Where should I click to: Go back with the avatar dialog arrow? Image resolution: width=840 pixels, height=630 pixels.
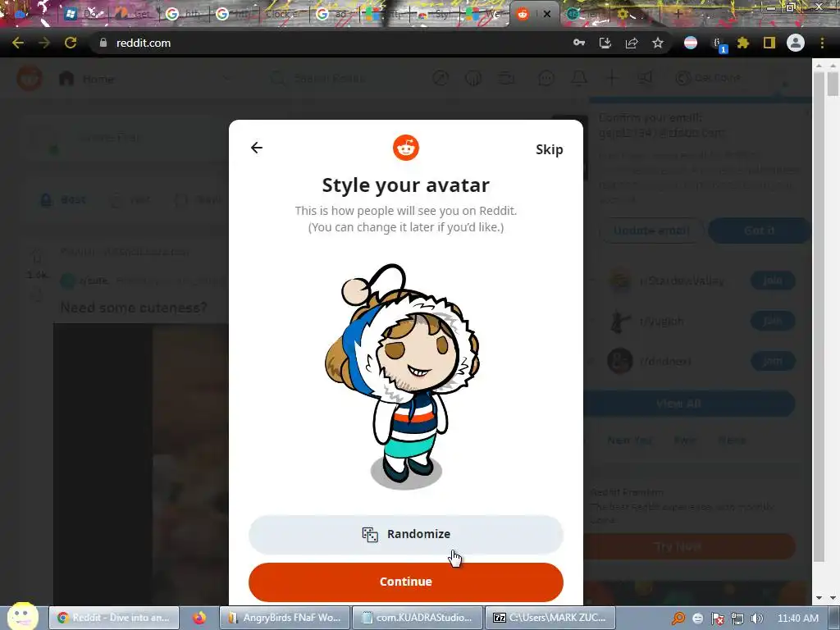[257, 148]
